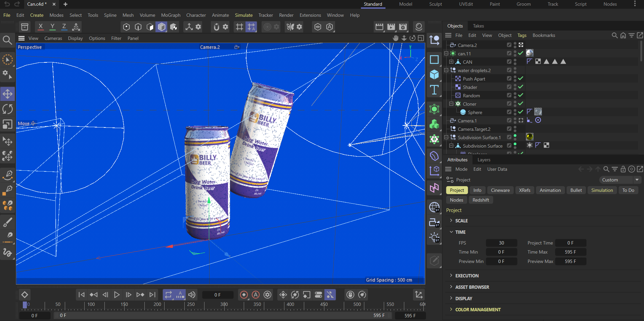Open the To Do project tab
The width and height of the screenshot is (644, 321).
628,190
